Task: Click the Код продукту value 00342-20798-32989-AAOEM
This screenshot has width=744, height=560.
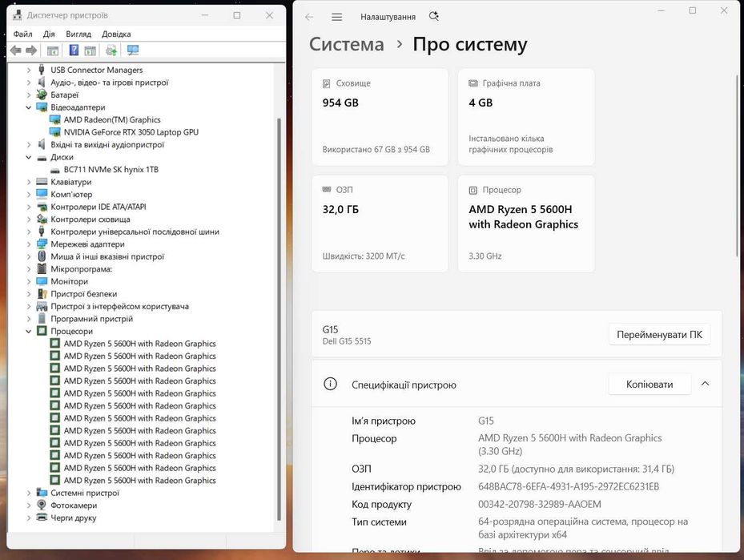Action: (x=540, y=504)
